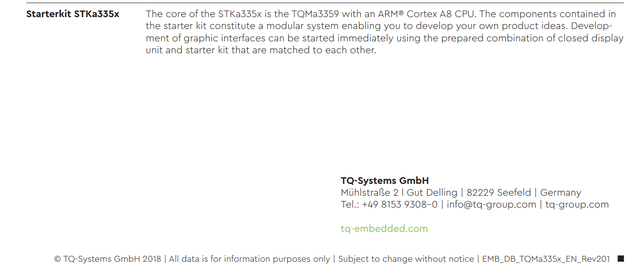
Task: Click the word Germany in the address
Action: 561,193
